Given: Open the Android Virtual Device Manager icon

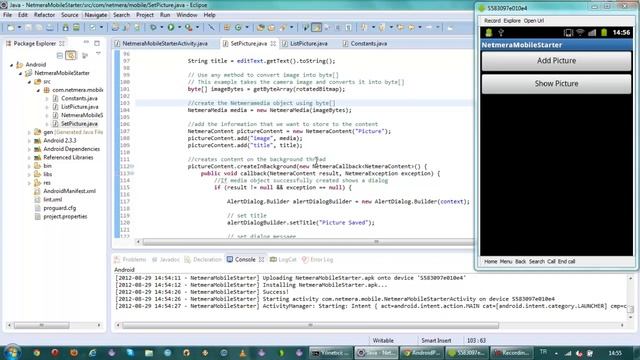Looking at the screenshot, I should pos(76,27).
